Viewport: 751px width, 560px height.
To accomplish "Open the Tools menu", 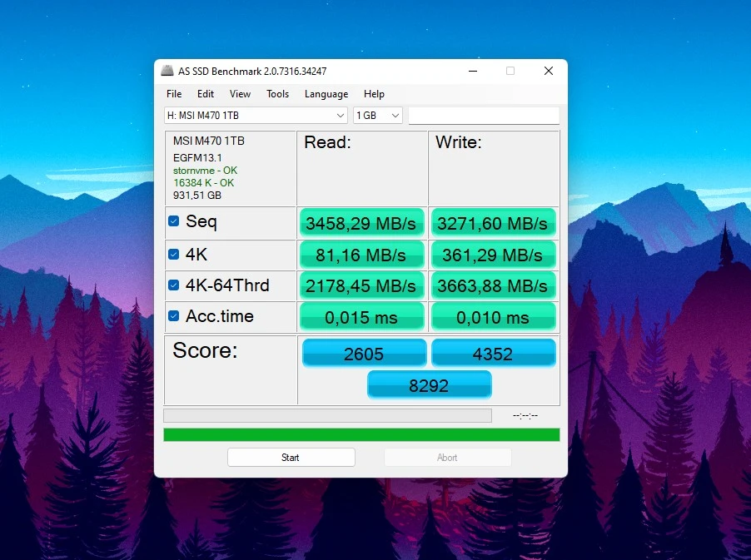I will [x=277, y=94].
